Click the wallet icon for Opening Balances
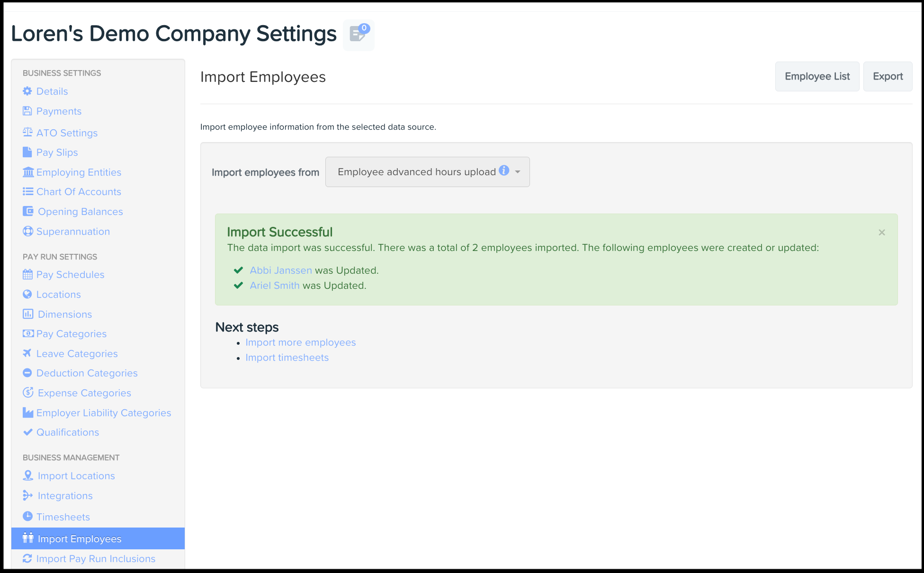The width and height of the screenshot is (924, 573). point(28,211)
